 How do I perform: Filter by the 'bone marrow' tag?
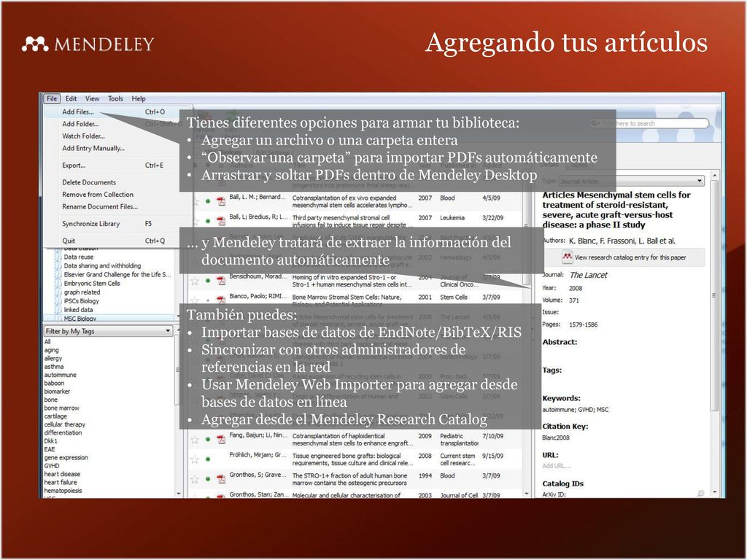click(62, 408)
